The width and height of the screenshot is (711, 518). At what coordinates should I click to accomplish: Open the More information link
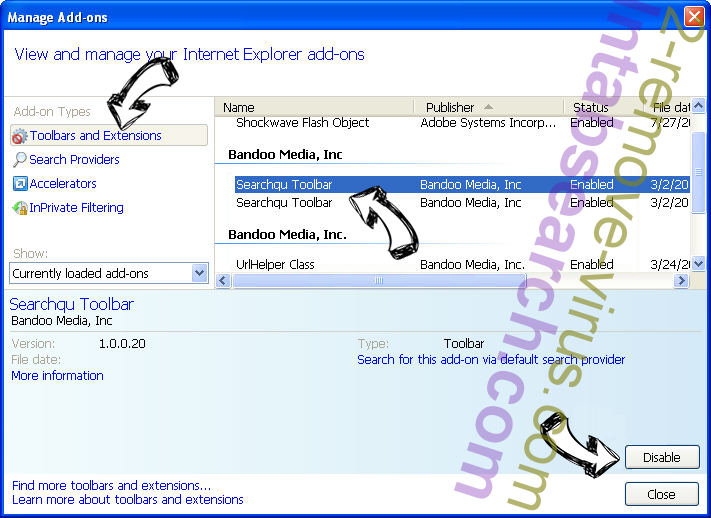click(58, 376)
